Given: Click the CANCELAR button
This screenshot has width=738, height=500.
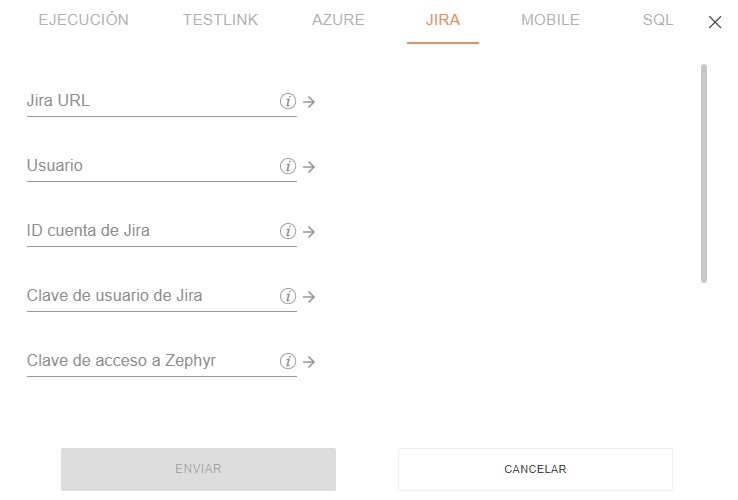Looking at the screenshot, I should 535,469.
